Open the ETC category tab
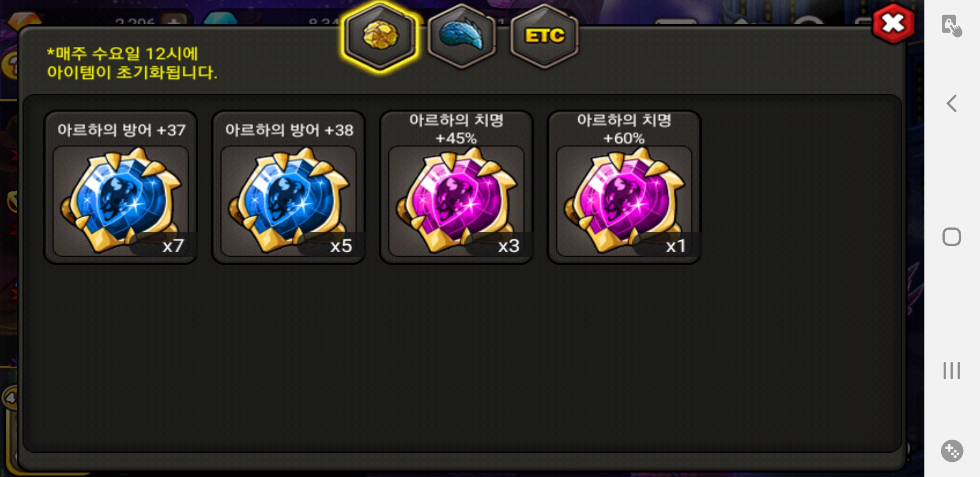The width and height of the screenshot is (980, 477). [x=544, y=36]
